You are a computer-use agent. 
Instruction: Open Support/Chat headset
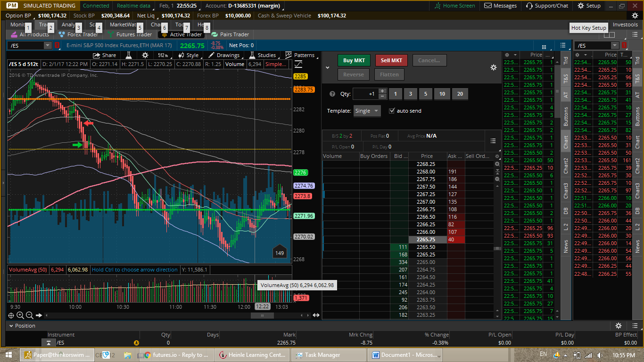[x=546, y=6]
